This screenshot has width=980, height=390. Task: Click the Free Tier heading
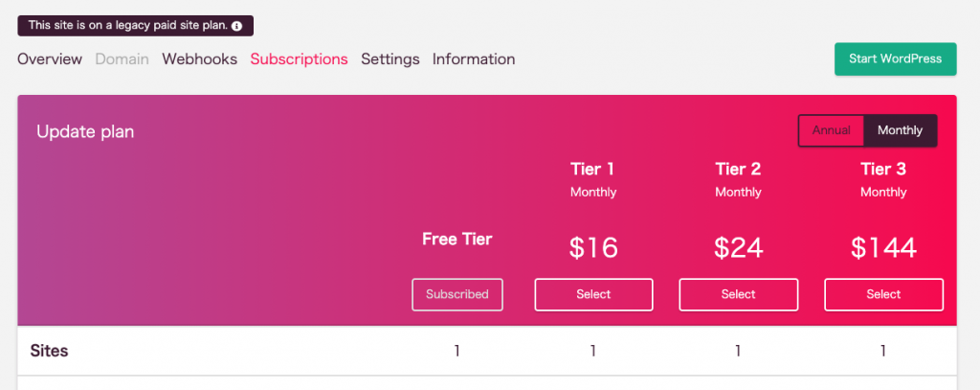coord(457,240)
